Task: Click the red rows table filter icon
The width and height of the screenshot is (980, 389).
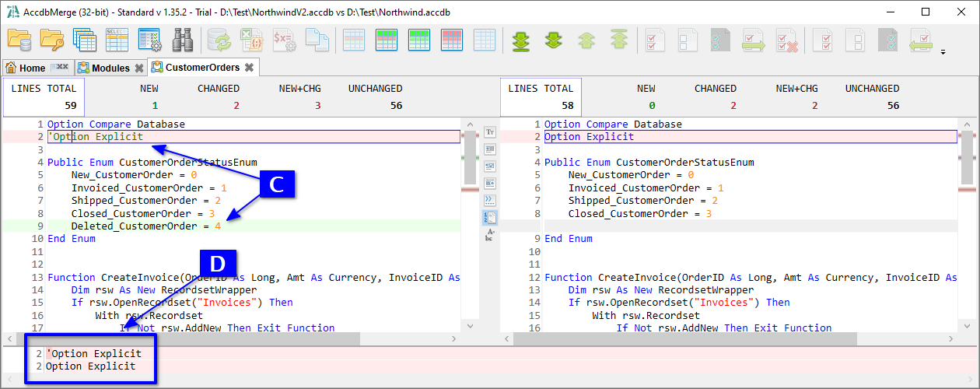Action: (x=452, y=39)
